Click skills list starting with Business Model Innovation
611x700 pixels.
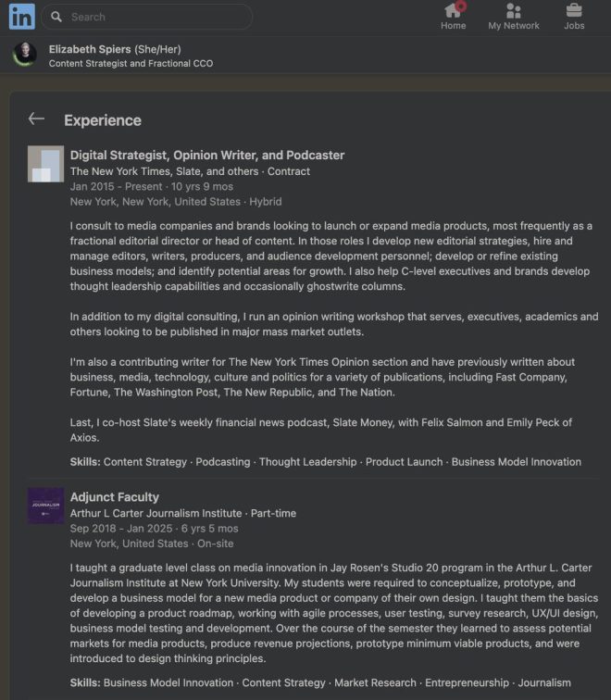point(320,682)
